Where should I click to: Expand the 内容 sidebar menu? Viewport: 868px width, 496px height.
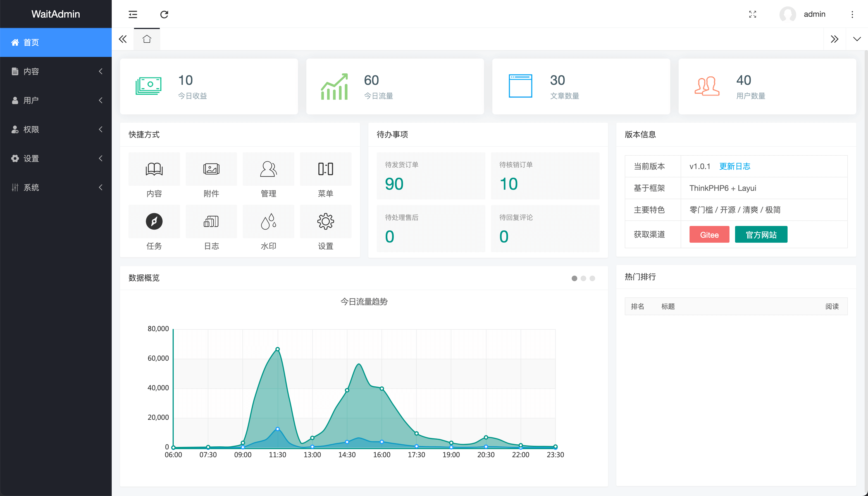56,71
